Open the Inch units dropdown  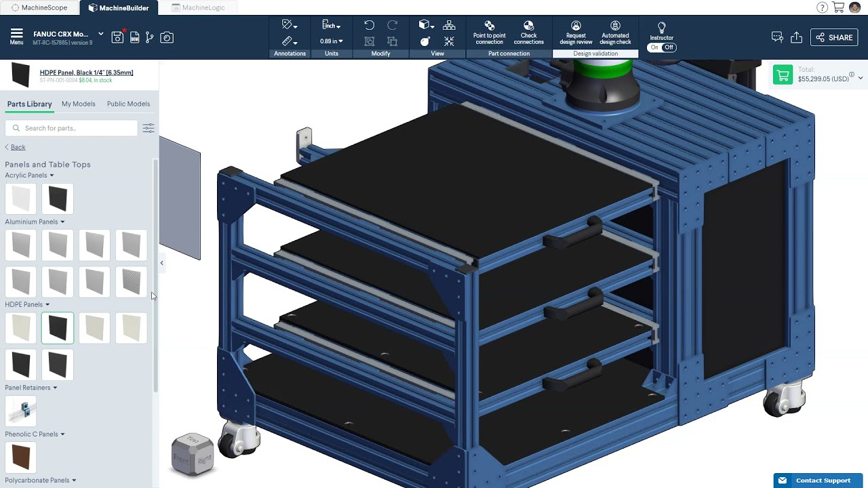coord(331,25)
